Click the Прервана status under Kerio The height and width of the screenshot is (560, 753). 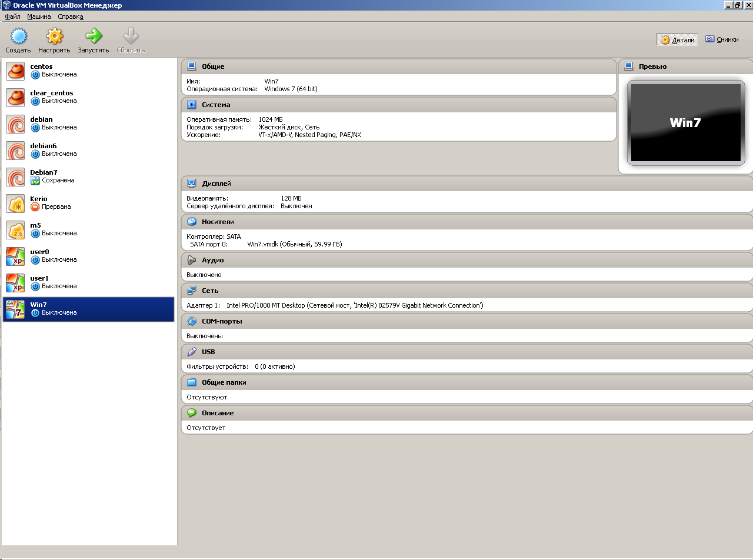56,207
